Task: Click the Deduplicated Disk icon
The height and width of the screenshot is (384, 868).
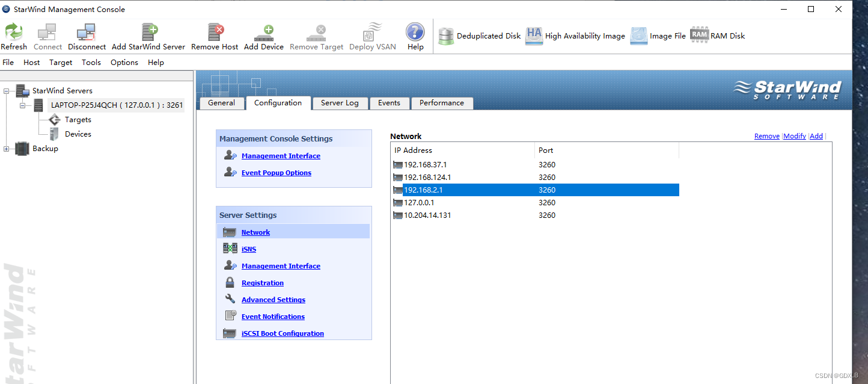Action: [446, 36]
